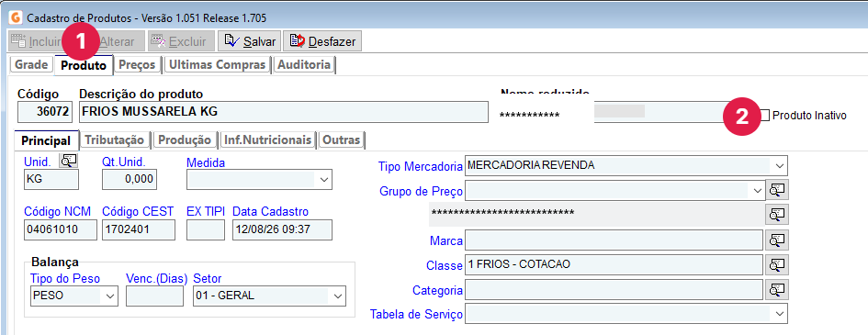The image size is (868, 335).
Task: Switch to the Auditoria tab
Action: point(304,64)
